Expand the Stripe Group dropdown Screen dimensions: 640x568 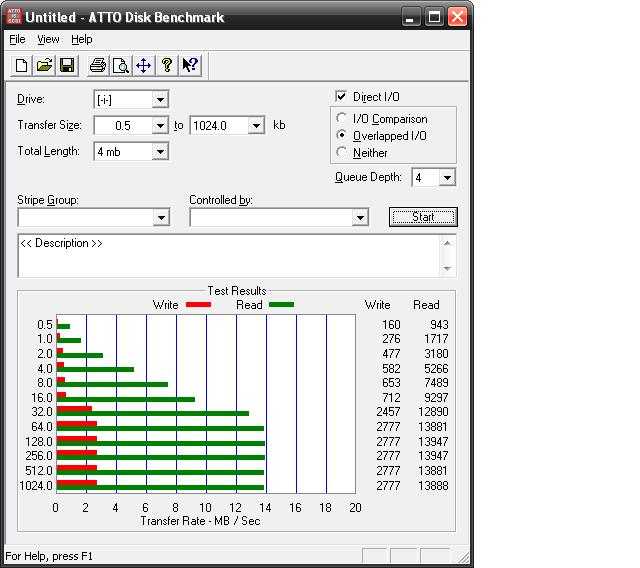161,217
